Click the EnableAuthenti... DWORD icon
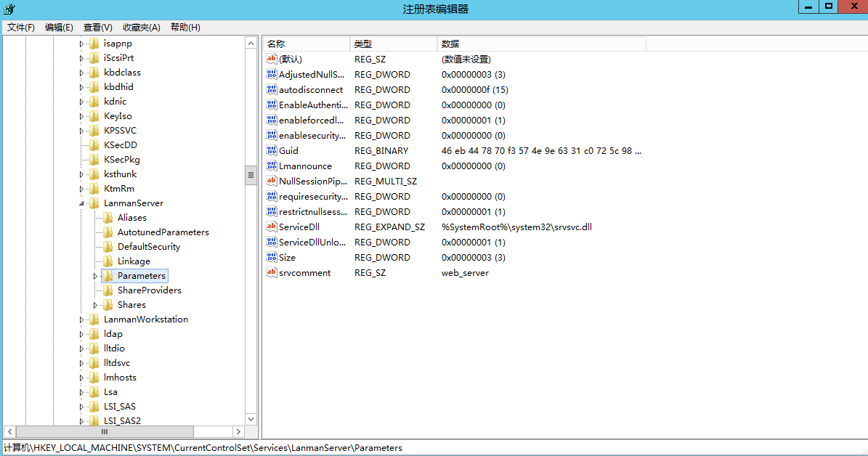The image size is (868, 456). (271, 105)
